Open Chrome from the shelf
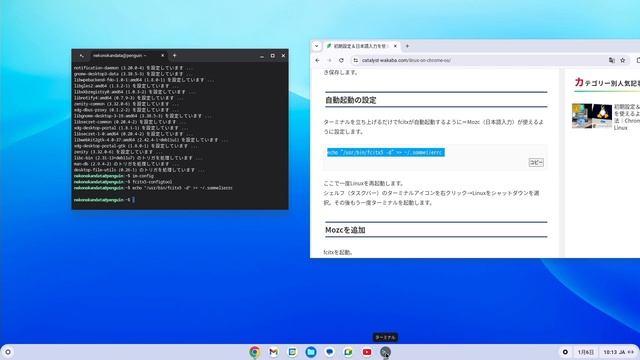The height and width of the screenshot is (360, 640). [255, 352]
